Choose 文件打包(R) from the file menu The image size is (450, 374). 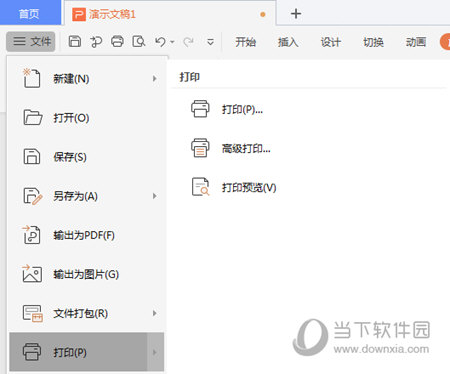point(87,313)
